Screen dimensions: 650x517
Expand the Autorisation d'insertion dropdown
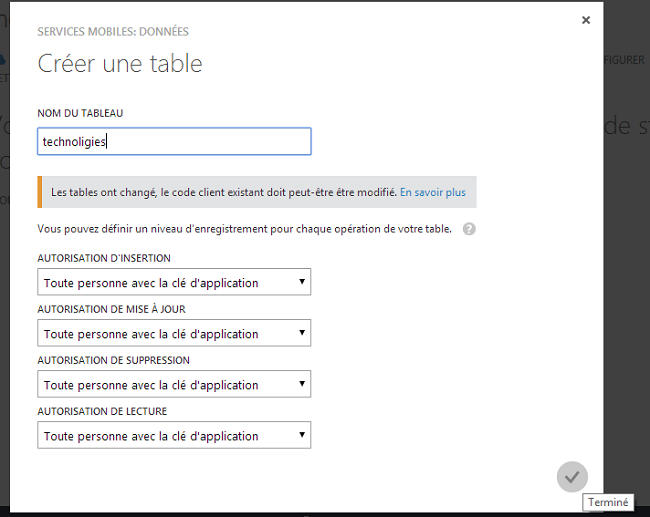click(x=174, y=283)
